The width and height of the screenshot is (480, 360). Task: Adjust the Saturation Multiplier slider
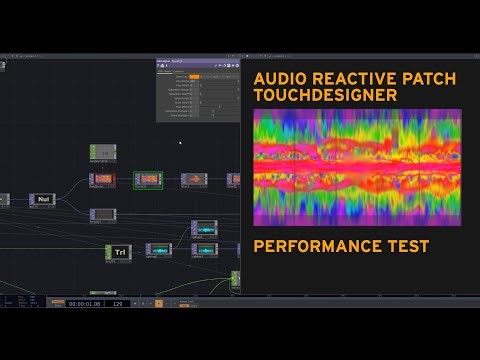click(220, 111)
